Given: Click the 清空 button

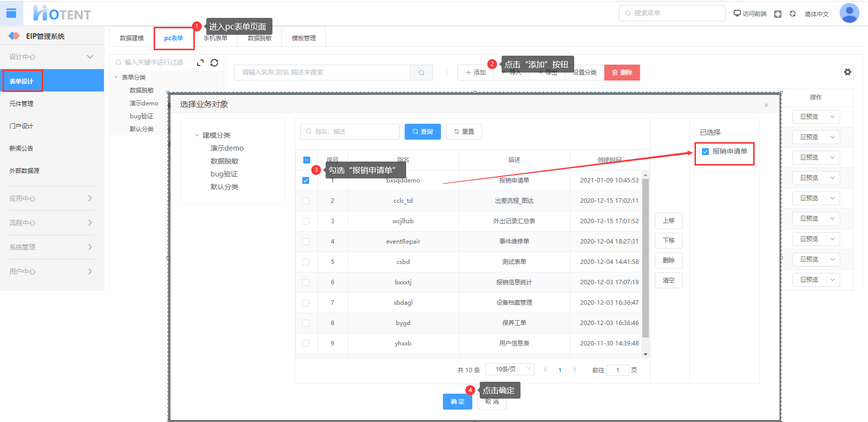Looking at the screenshot, I should pos(668,280).
